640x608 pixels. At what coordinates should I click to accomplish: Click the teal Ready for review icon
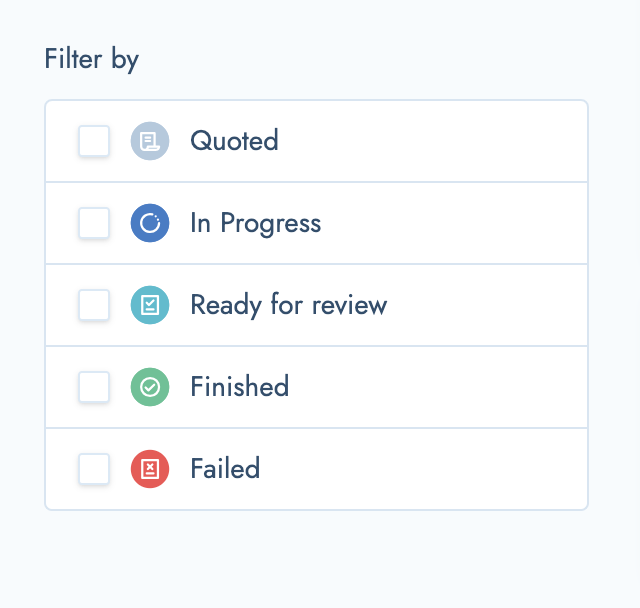tap(150, 305)
